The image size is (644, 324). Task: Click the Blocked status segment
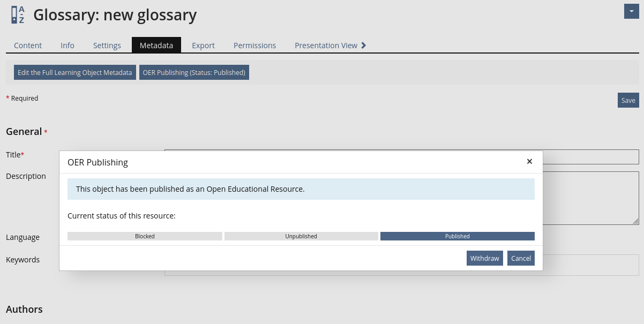point(145,236)
